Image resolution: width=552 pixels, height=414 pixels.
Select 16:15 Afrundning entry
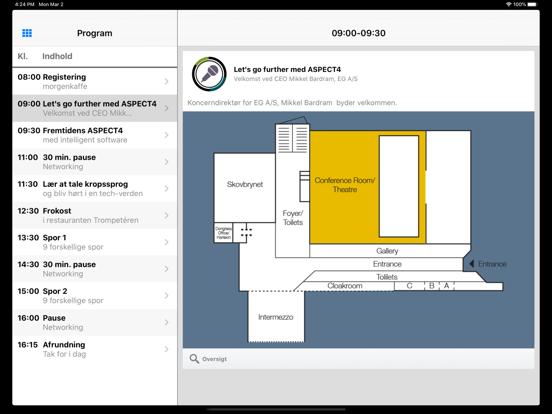(94, 349)
